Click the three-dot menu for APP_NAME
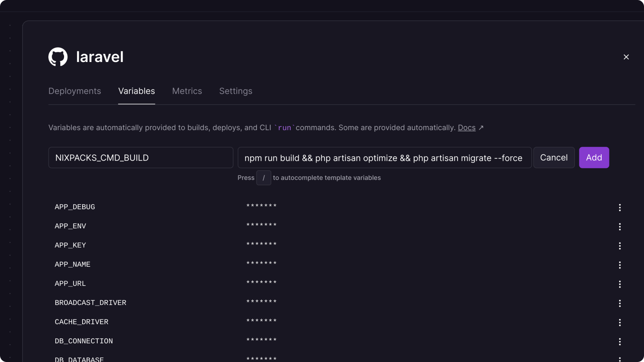 coord(620,264)
